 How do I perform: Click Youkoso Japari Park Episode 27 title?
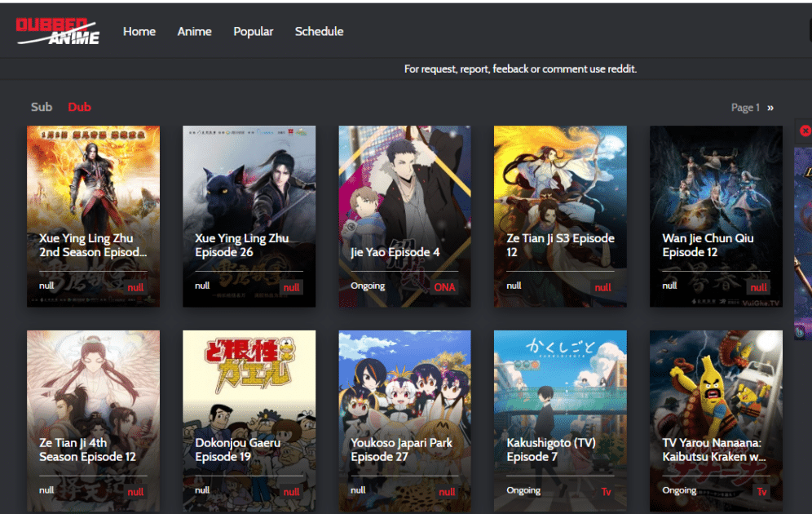[x=401, y=450]
